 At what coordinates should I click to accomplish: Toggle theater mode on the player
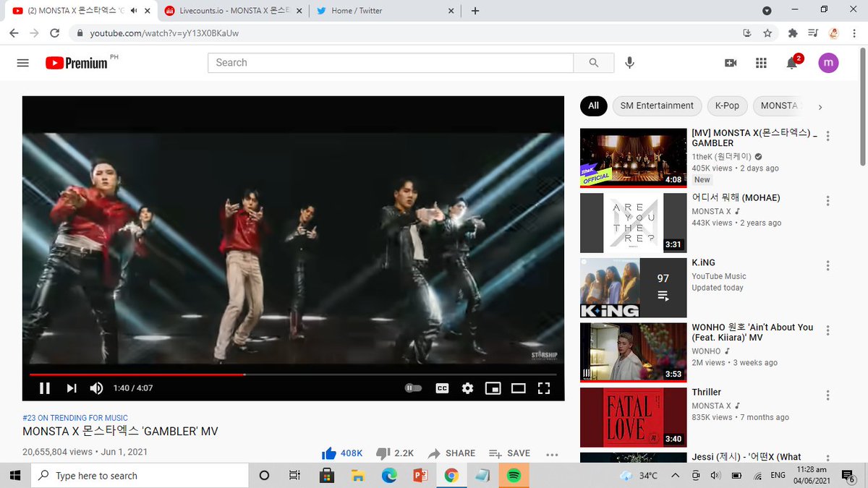click(x=519, y=388)
